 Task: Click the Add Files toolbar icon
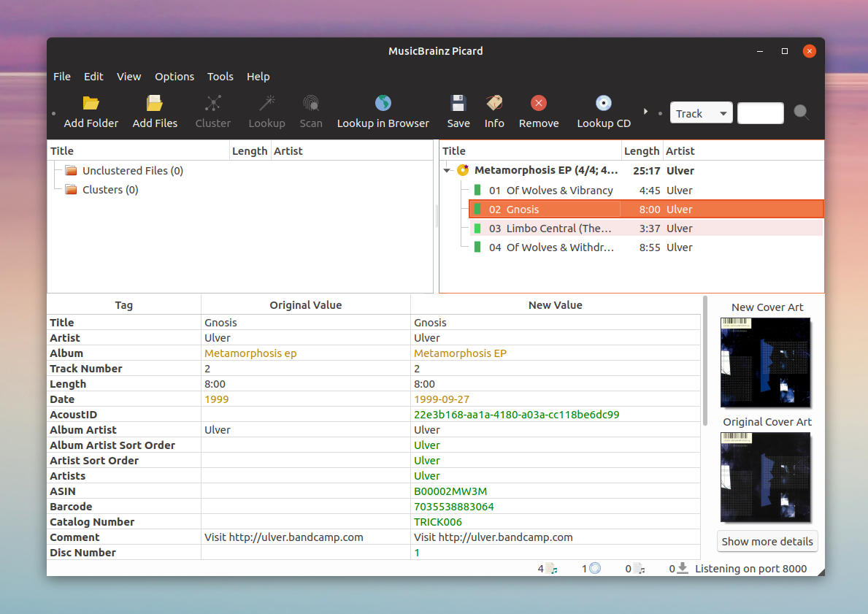155,103
